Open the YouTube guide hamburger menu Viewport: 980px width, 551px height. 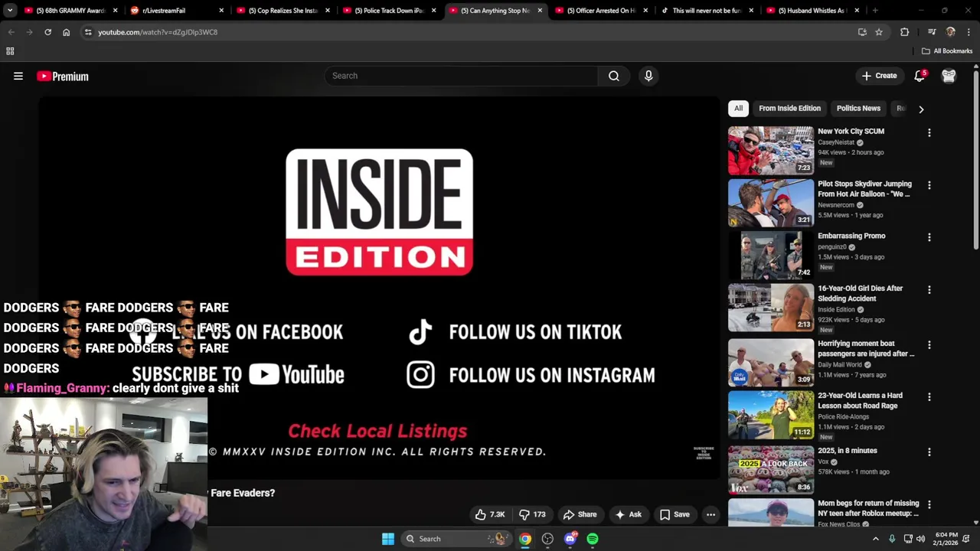point(18,76)
